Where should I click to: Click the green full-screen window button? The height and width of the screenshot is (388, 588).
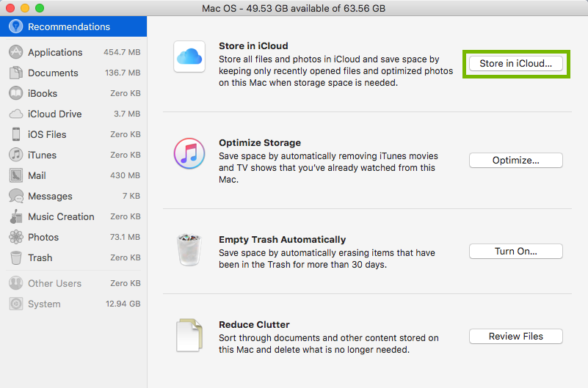[40, 8]
